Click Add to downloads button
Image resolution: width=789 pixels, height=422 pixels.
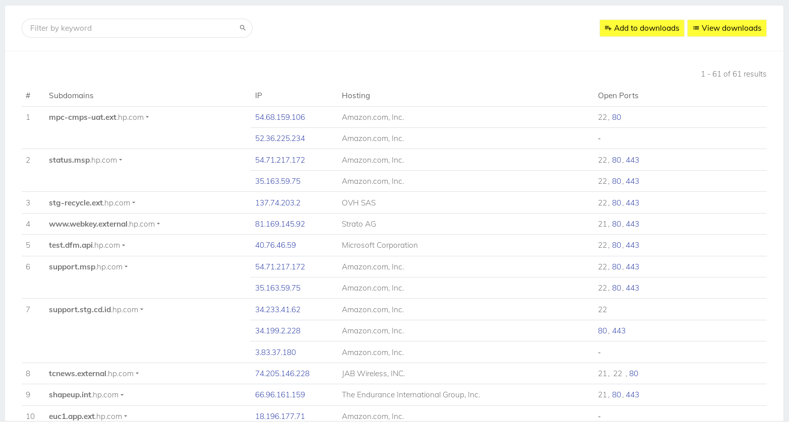click(x=642, y=28)
